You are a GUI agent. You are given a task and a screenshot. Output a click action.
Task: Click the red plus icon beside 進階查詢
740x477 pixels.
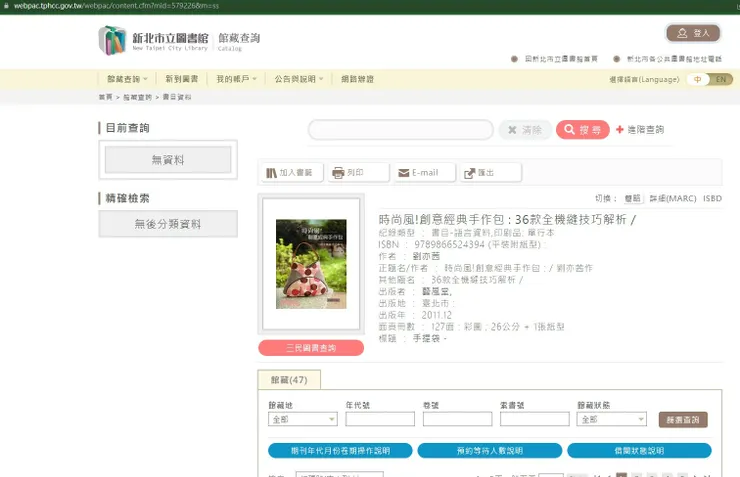[x=620, y=129]
